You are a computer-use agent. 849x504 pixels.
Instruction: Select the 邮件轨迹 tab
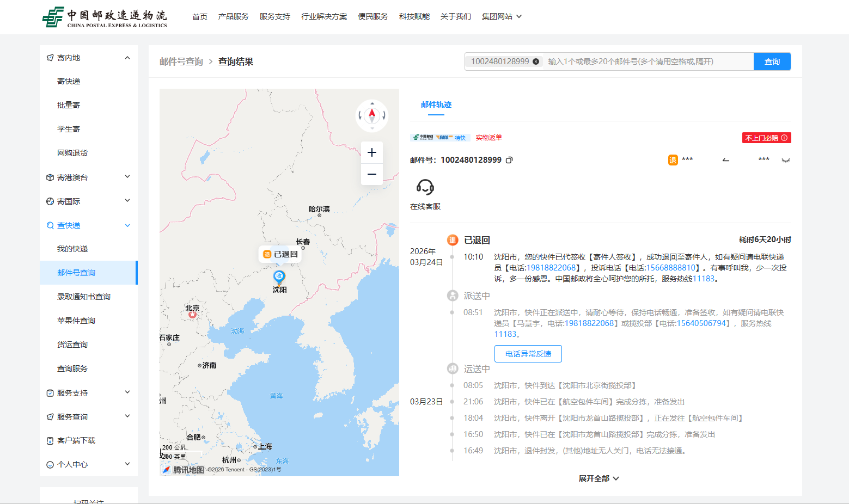436,105
